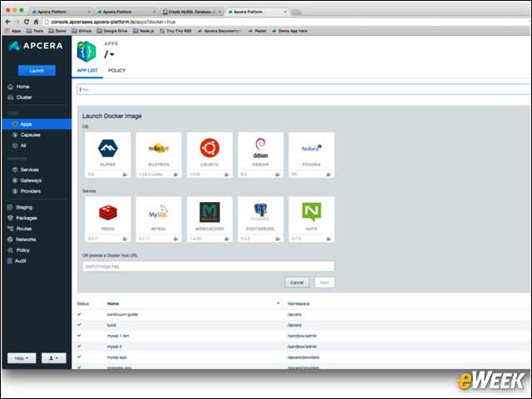Select the PostgreSQL Docker image

coord(260,219)
